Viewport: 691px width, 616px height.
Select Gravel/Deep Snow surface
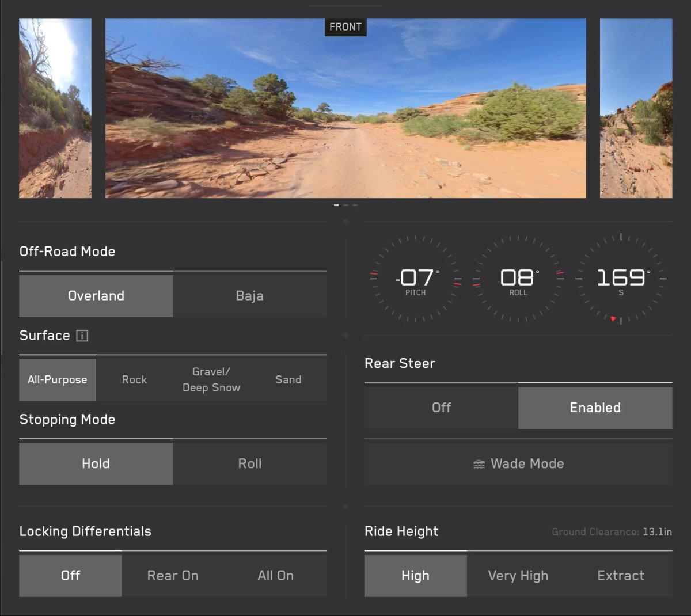pyautogui.click(x=211, y=380)
